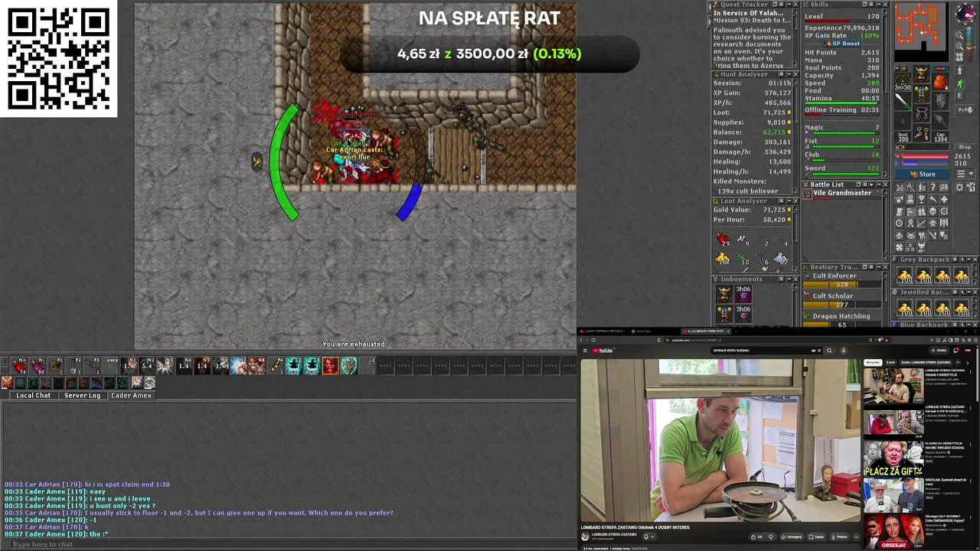Click the YouTube voice search microphone
Screen dimensions: 980x551
[x=844, y=350]
